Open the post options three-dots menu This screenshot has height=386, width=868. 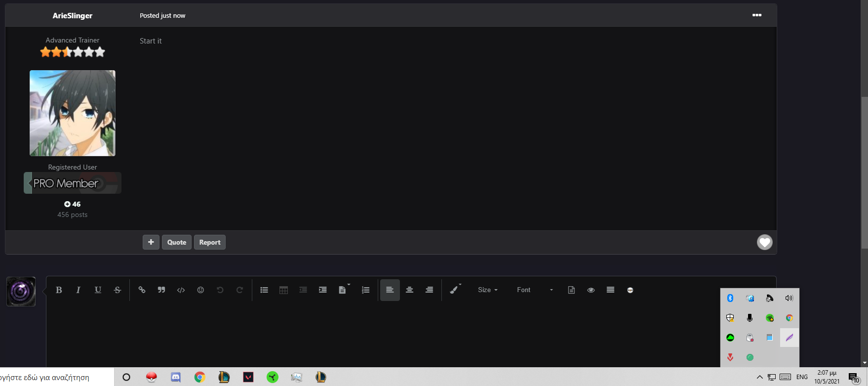tap(756, 15)
